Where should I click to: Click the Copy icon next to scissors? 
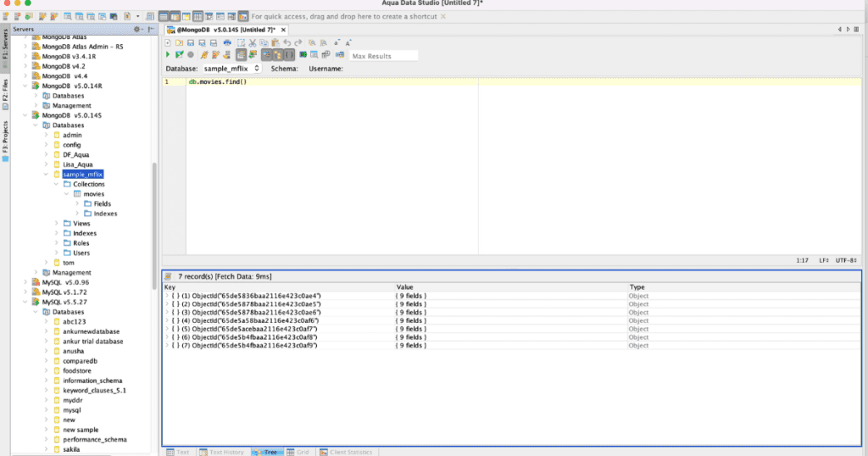click(x=264, y=42)
